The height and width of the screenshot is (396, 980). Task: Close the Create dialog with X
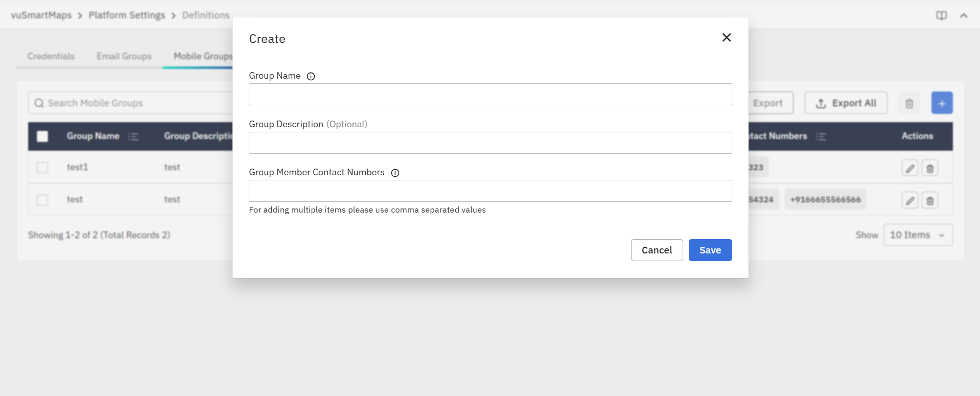point(726,38)
